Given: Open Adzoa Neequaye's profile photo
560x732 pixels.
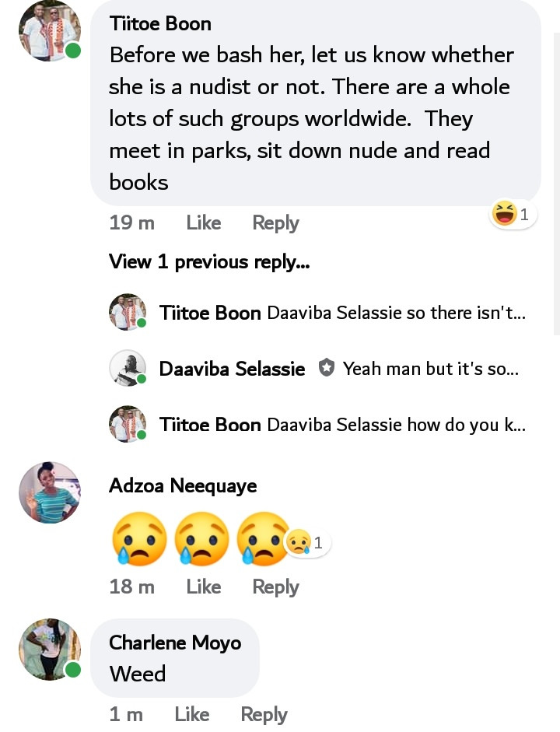Looking at the screenshot, I should 50,492.
